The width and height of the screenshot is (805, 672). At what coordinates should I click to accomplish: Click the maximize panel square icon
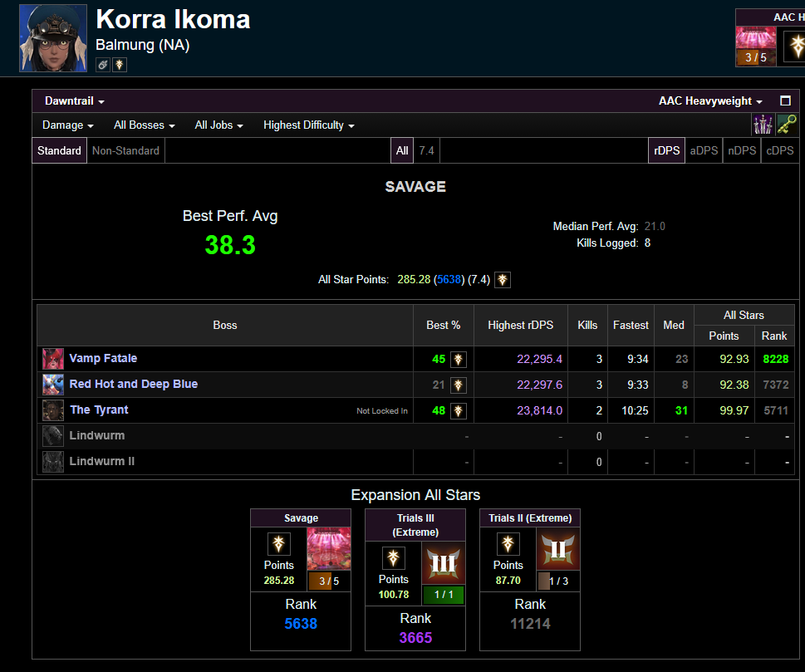click(785, 101)
